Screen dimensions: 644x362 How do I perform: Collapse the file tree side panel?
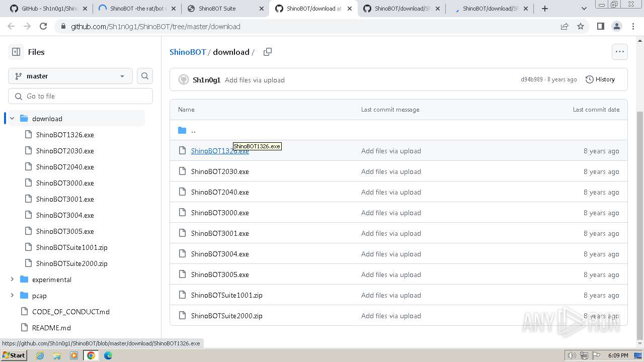pos(16,52)
